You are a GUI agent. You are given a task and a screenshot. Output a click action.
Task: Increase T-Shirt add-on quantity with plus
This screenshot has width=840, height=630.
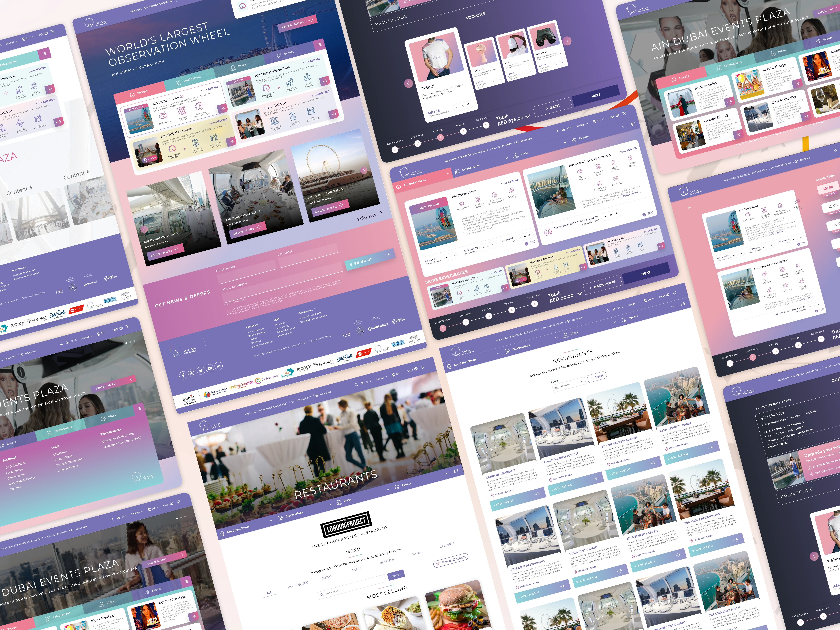tap(469, 104)
